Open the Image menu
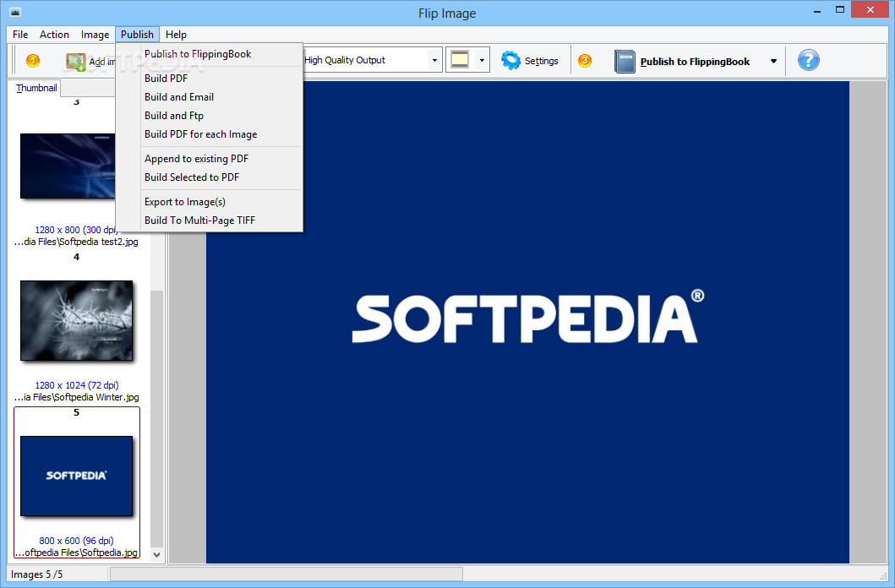The image size is (895, 588). [95, 35]
